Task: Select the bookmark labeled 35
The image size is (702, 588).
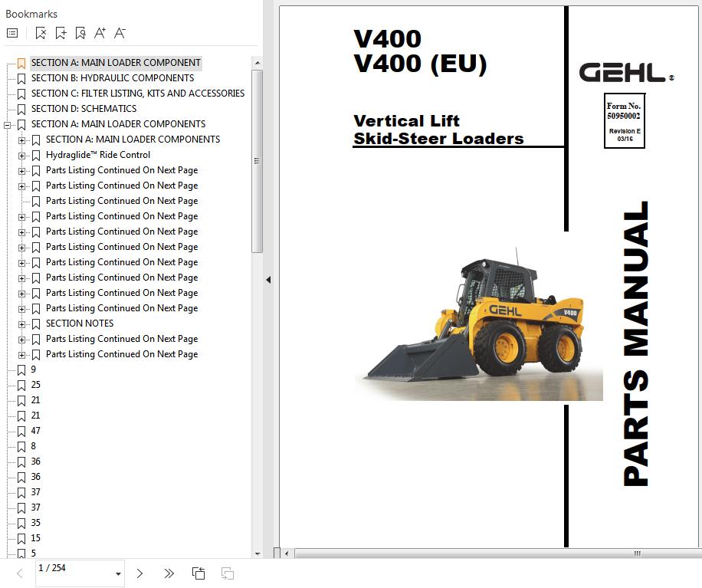Action: tap(36, 523)
